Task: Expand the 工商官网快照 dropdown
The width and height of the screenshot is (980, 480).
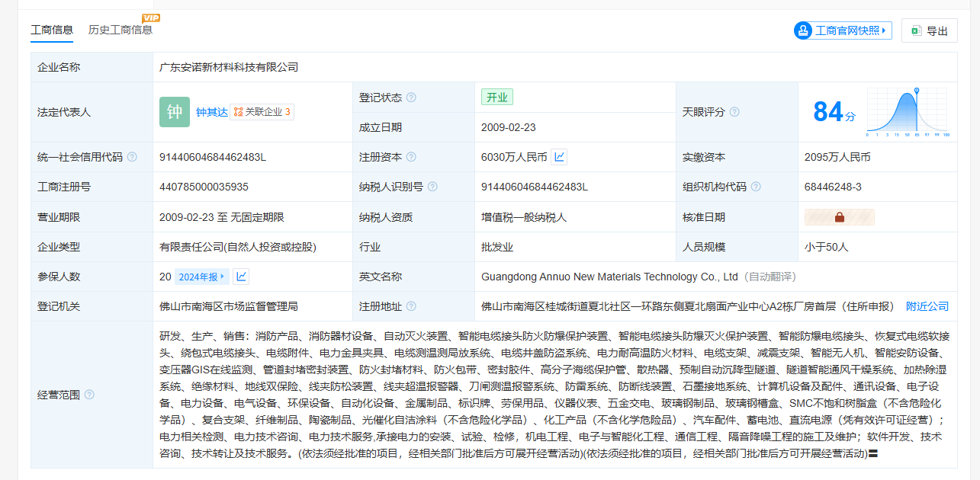Action: click(x=843, y=30)
